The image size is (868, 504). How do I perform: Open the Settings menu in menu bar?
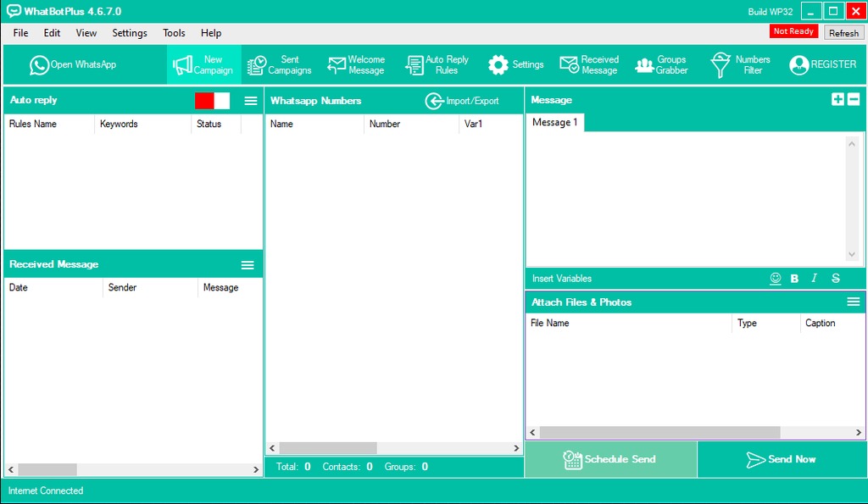pyautogui.click(x=130, y=33)
